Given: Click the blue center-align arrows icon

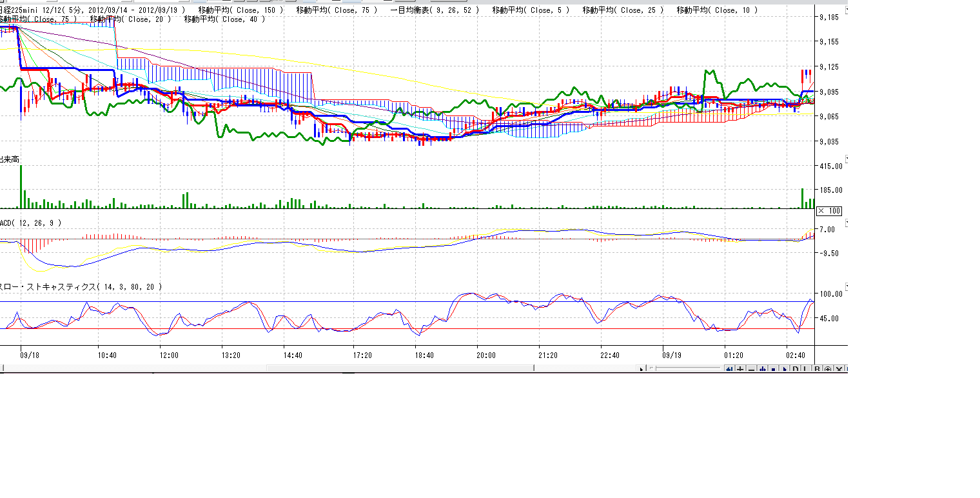Looking at the screenshot, I should (762, 369).
